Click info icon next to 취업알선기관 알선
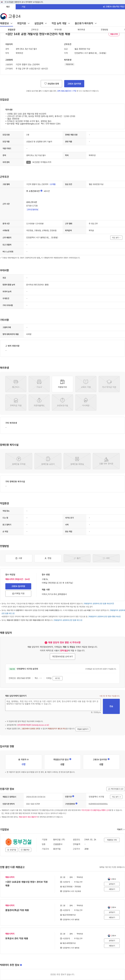Image resolution: width=125 pixels, height=980 pixels. coord(70,759)
